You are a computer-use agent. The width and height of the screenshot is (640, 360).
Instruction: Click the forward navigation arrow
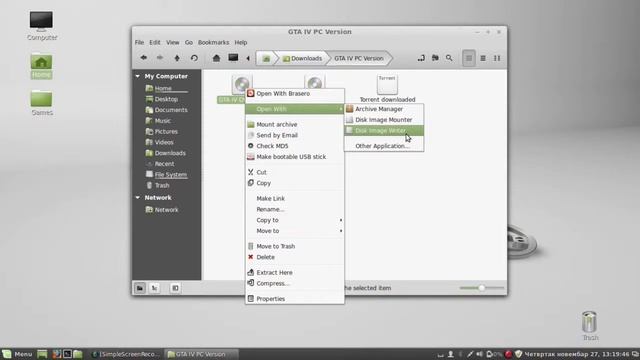(x=160, y=58)
